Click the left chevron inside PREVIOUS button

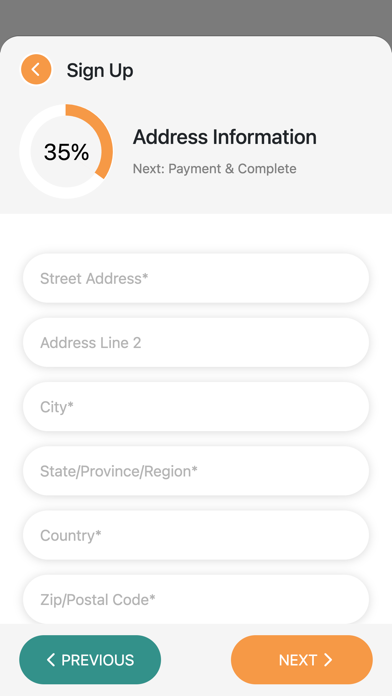click(51, 660)
